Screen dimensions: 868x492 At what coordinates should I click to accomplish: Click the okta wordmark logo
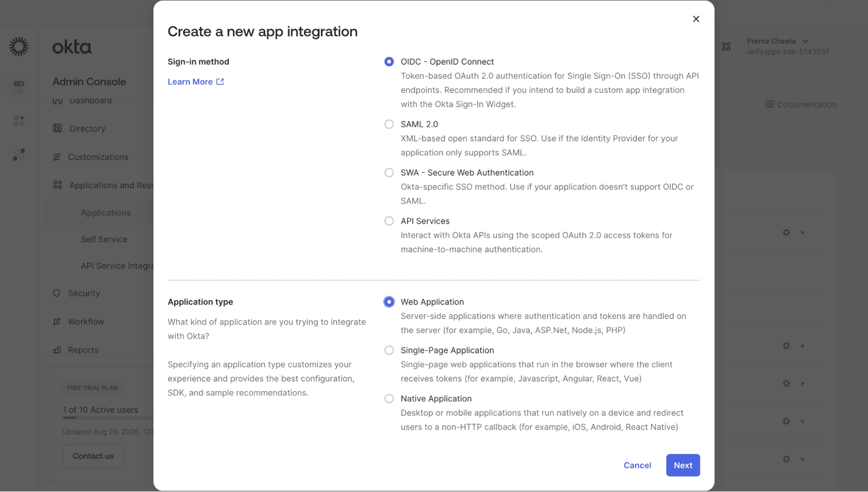click(72, 47)
